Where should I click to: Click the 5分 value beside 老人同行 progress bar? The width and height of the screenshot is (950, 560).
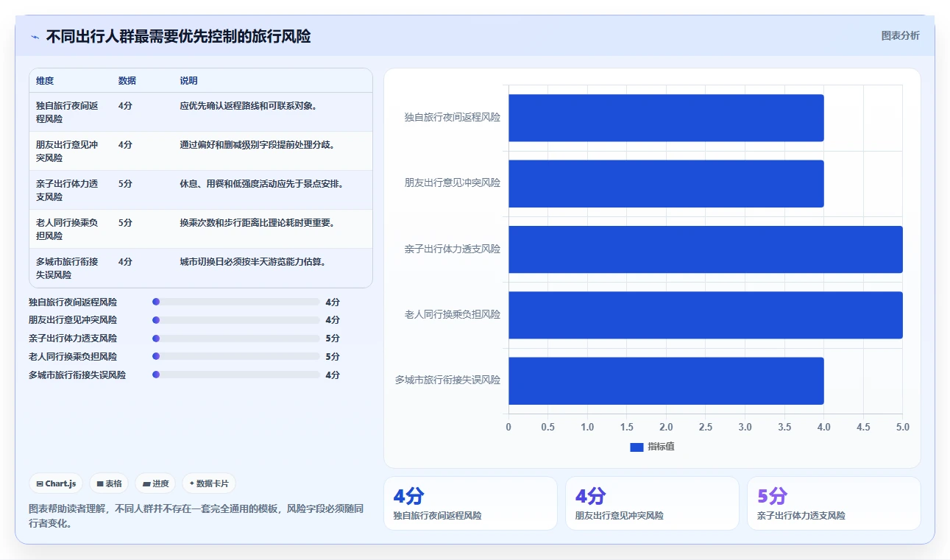(x=333, y=356)
